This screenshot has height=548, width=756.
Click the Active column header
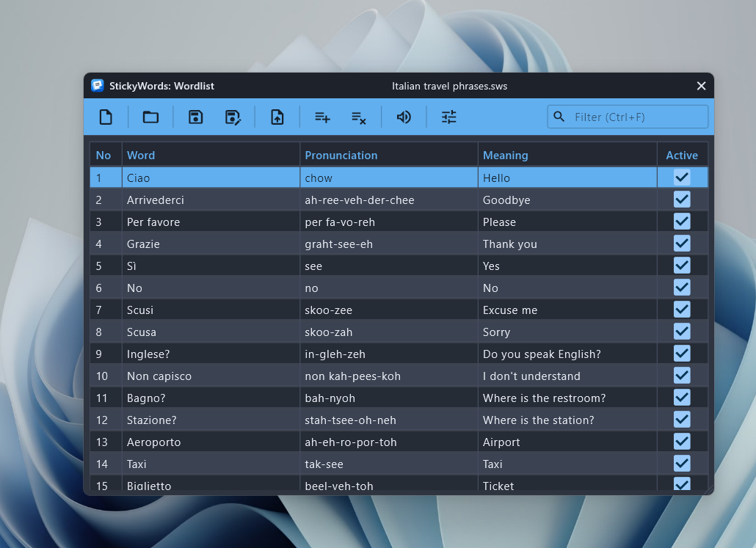[682, 156]
